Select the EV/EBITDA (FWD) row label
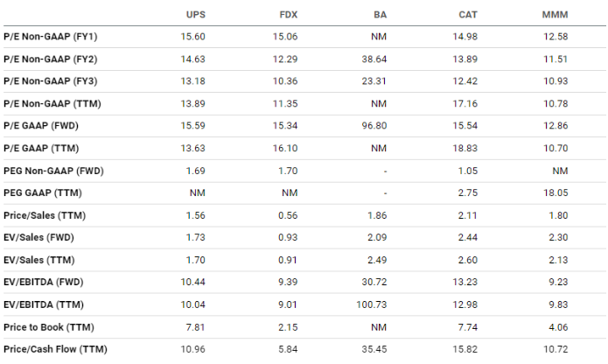The width and height of the screenshot is (608, 364). click(x=44, y=283)
